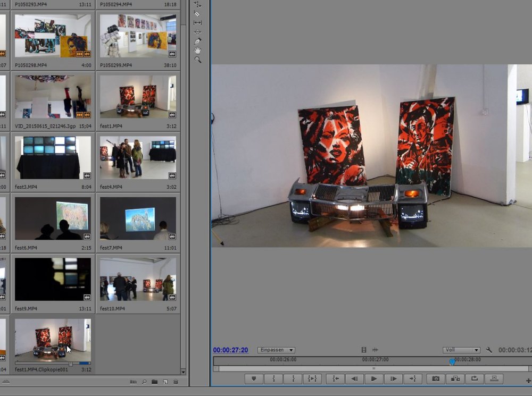Click the thumbnail zoom mountain icon

tap(6, 382)
